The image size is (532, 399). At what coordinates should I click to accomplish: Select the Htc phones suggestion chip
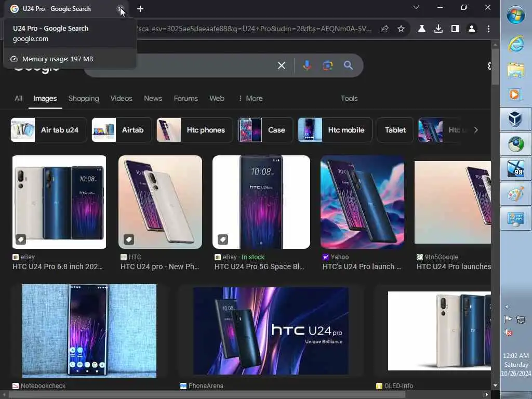pos(194,130)
